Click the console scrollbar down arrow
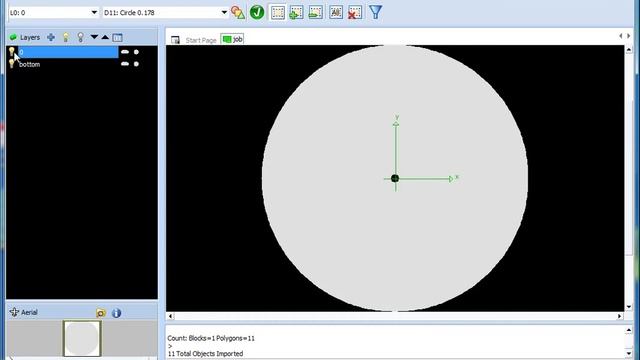Image resolution: width=640 pixels, height=360 pixels. click(x=629, y=354)
